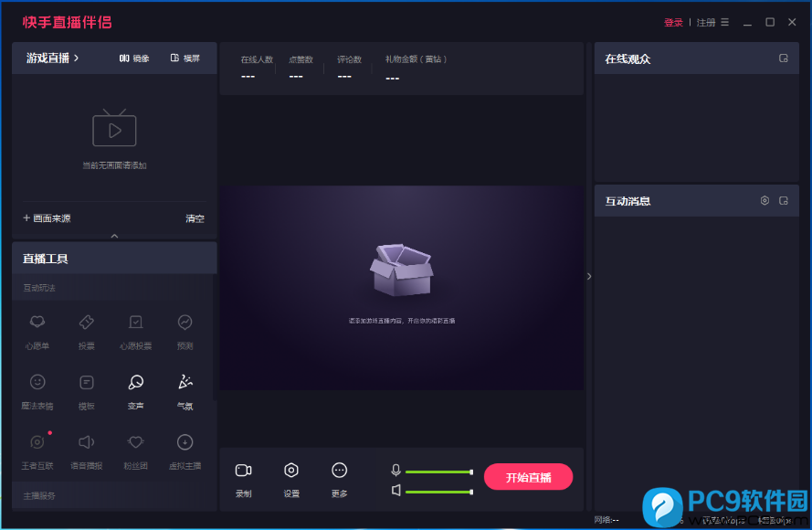This screenshot has height=530, width=812.
Task: Open the 粉丝团 fan club tool
Action: (136, 450)
